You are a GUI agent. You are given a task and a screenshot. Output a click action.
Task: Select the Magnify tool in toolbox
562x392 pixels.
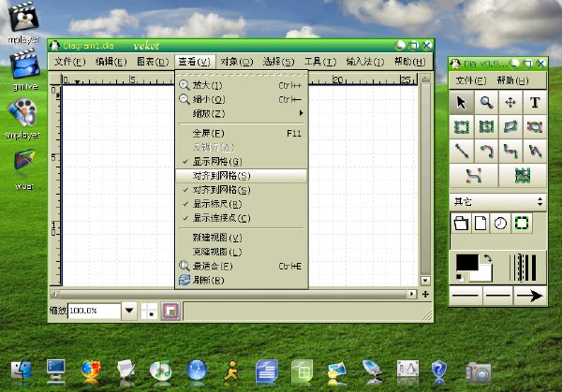click(x=486, y=103)
